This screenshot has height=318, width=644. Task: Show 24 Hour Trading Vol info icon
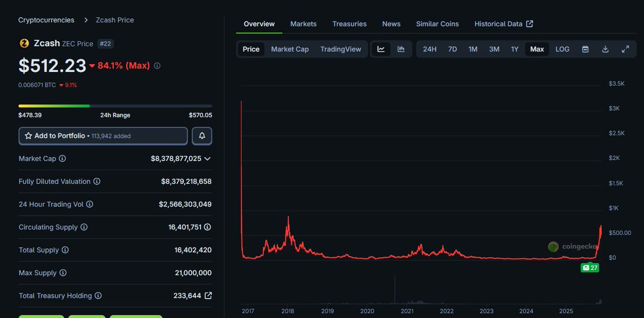point(90,204)
